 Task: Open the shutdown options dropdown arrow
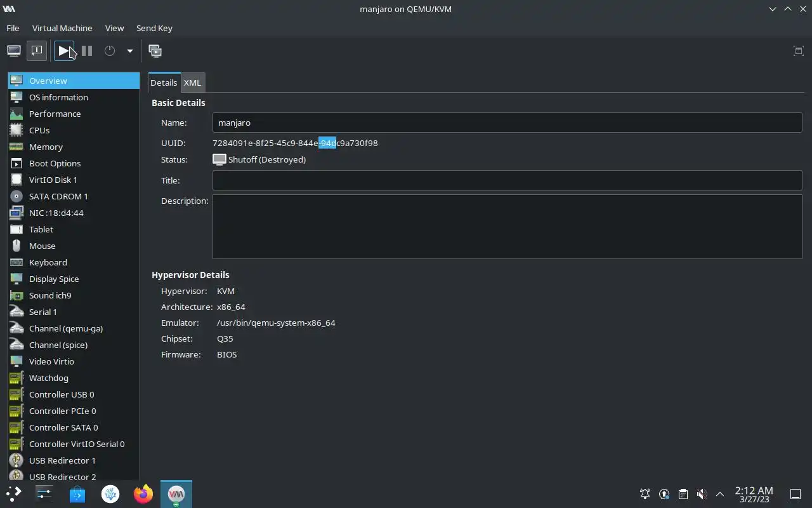(x=129, y=51)
